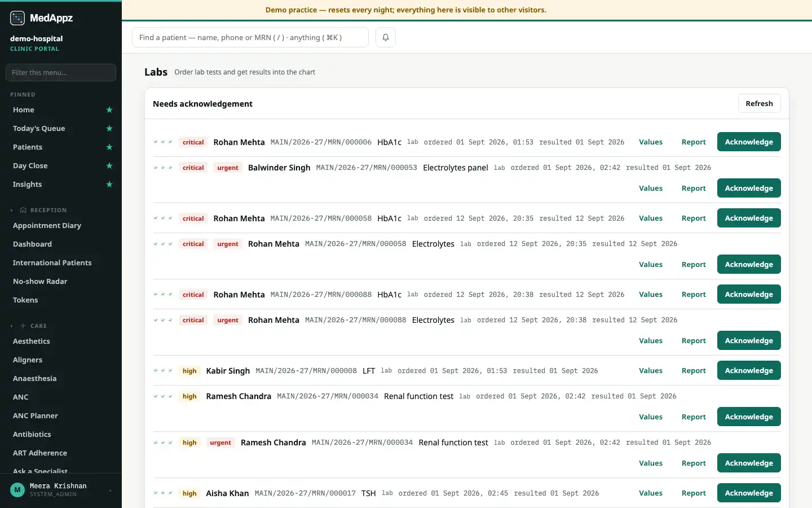View Values for Kabir Singh LFT
The image size is (812, 508).
[651, 371]
